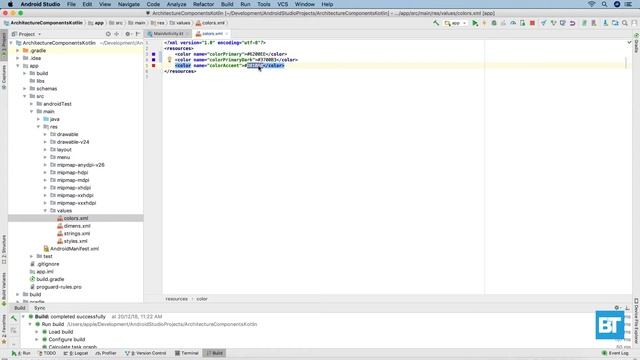Click the colorPrimary gutter color swatch
640x360 pixels.
[x=153, y=54]
